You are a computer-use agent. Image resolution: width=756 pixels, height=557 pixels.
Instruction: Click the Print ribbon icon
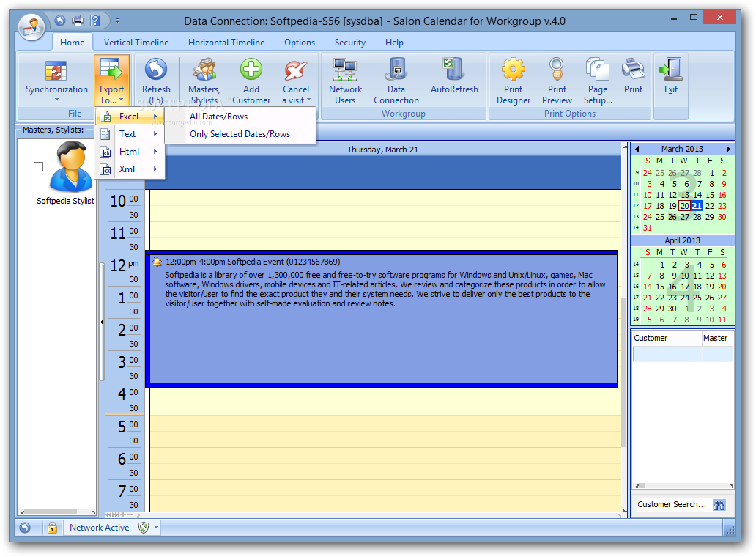[633, 69]
